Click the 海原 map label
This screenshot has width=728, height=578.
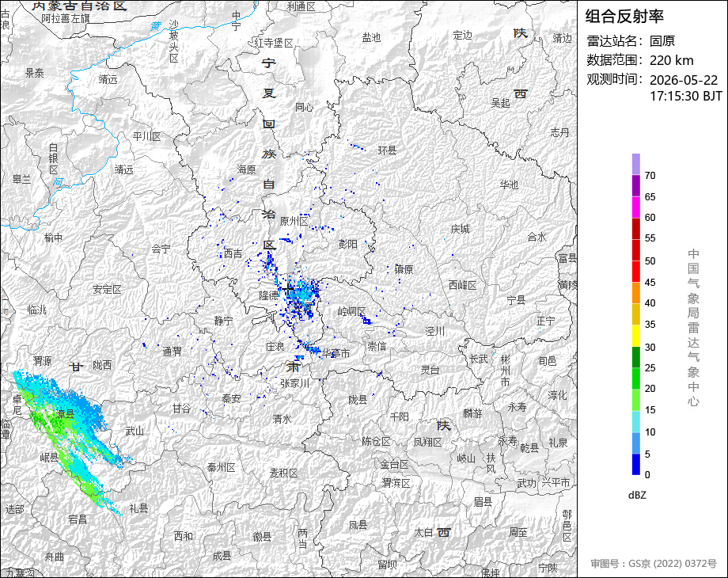(x=247, y=169)
